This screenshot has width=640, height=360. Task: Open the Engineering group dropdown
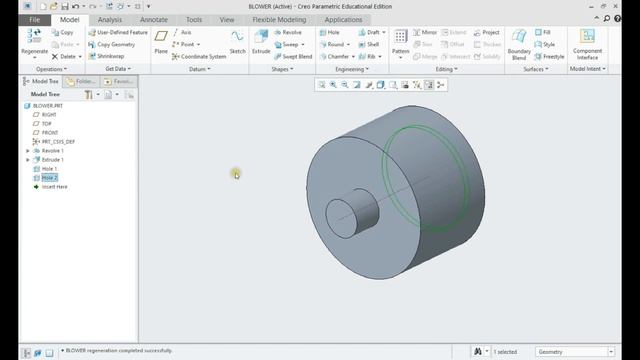[x=352, y=69]
